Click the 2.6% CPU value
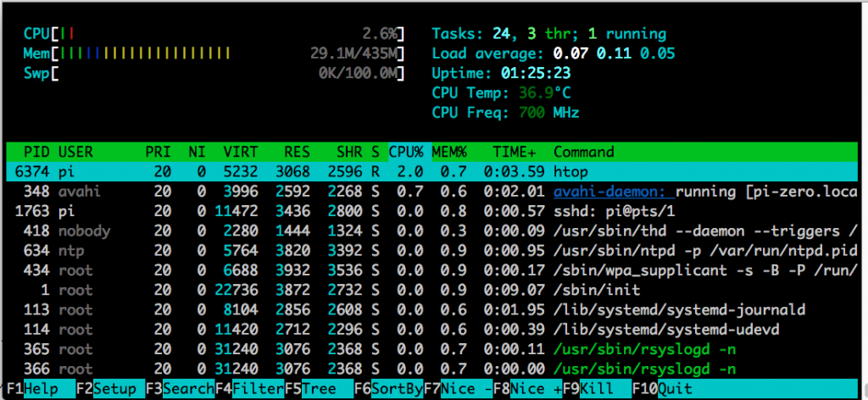Screen dimensions: 868x400 click(x=379, y=34)
